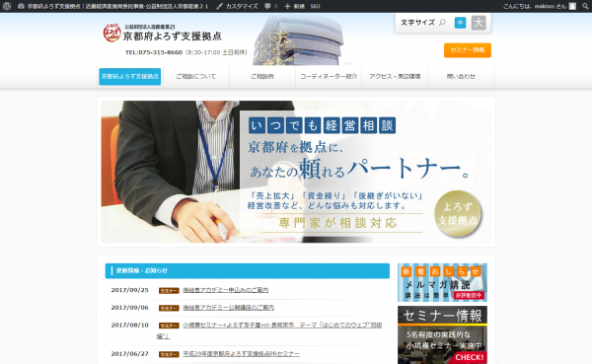Open the ご相談について navigation item

[196, 77]
